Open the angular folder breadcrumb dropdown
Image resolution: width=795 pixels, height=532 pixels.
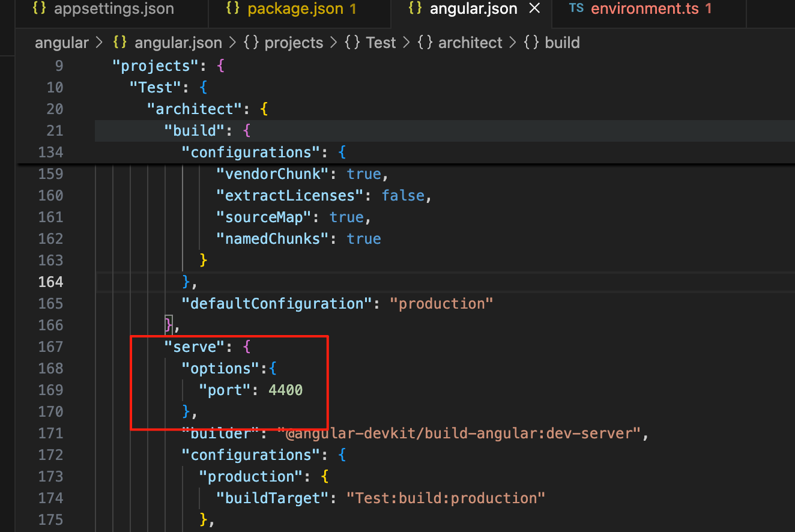coord(62,43)
